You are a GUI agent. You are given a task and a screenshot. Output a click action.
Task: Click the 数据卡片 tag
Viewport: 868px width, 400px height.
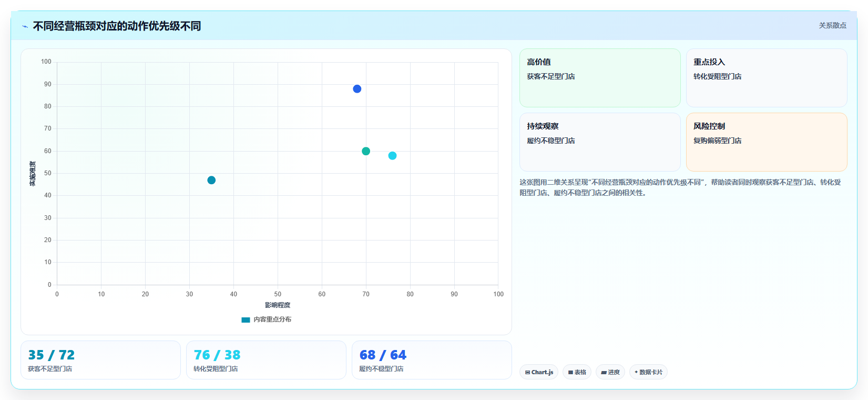tap(648, 372)
